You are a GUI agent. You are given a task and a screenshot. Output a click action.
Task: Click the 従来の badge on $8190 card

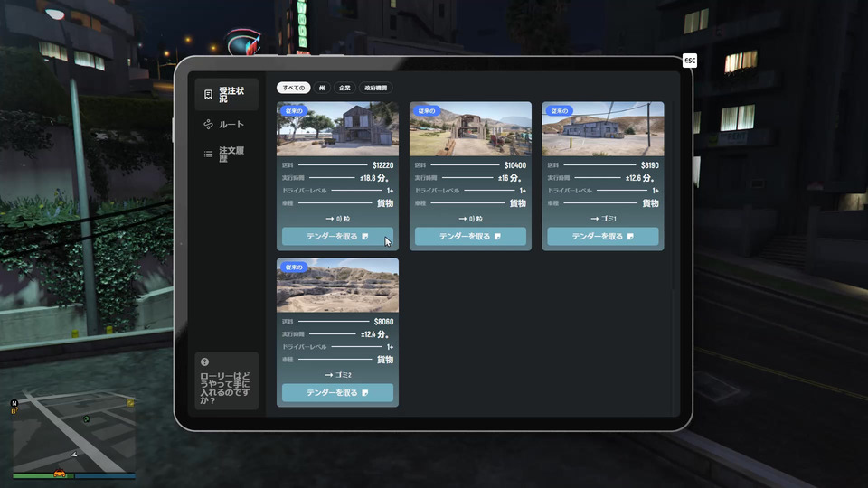[560, 110]
